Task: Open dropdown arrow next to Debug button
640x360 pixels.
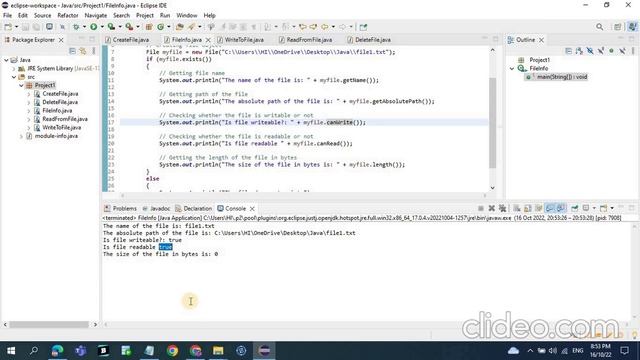Action: pyautogui.click(x=84, y=27)
